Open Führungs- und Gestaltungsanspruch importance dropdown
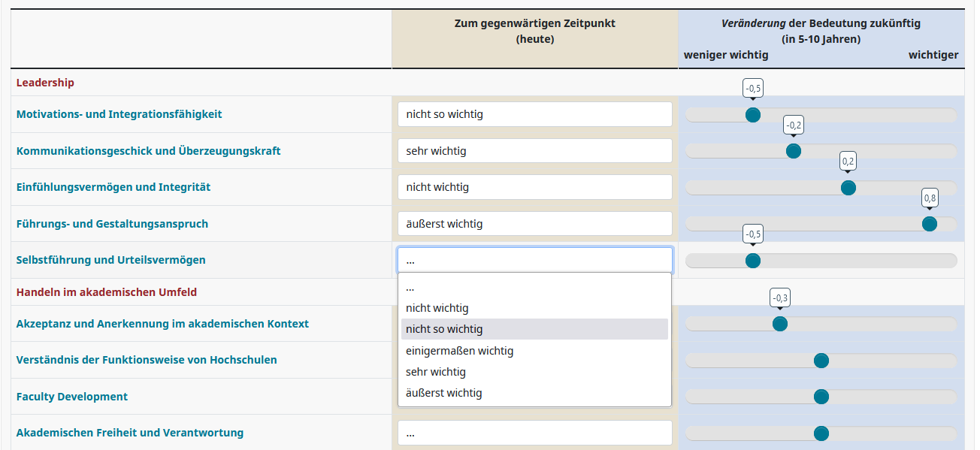Viewport: 980px width, 450px height. click(x=534, y=224)
